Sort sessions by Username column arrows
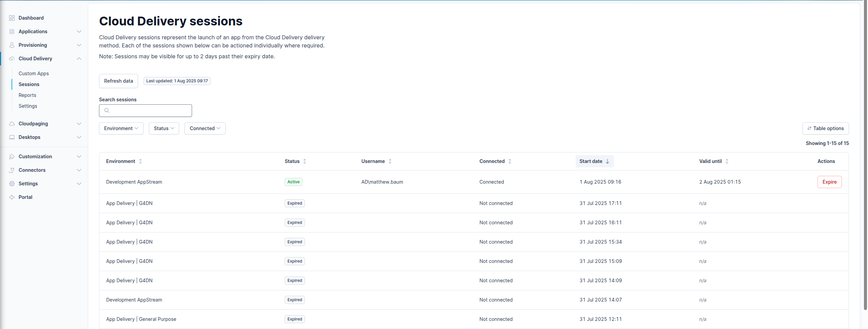The height and width of the screenshot is (329, 868). point(390,161)
